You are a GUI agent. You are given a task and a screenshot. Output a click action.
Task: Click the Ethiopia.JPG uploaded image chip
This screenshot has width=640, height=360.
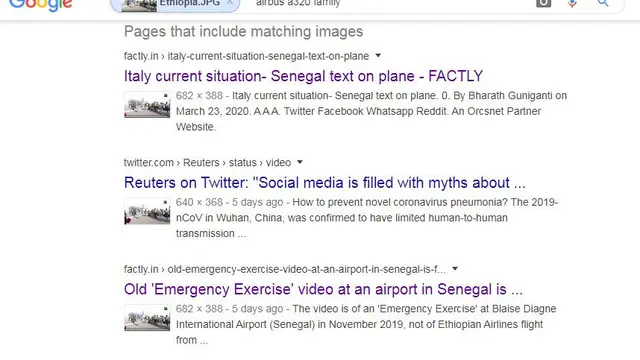(x=175, y=4)
